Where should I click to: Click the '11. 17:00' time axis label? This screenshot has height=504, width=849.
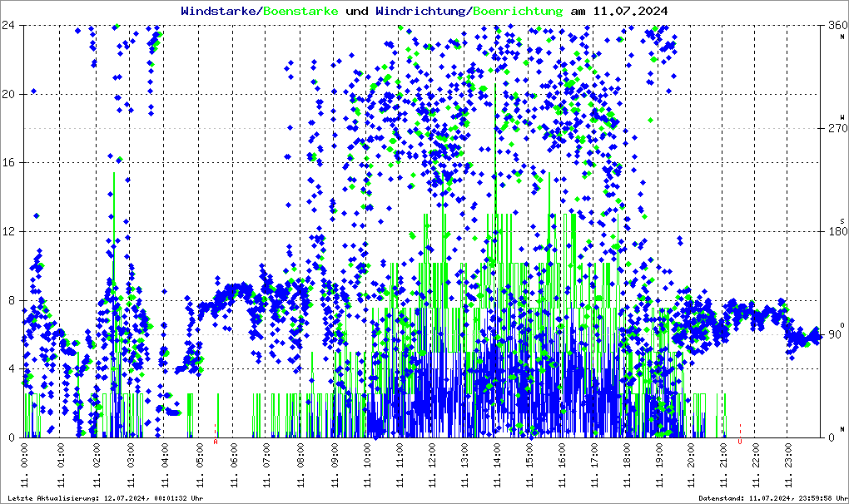click(594, 465)
